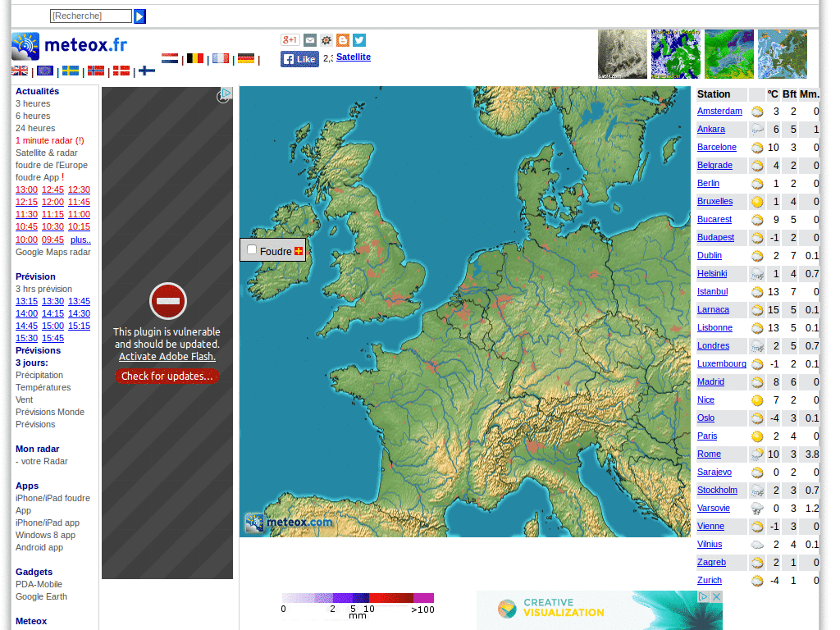Show the 24 heures radar loop
The image size is (840, 630).
tap(35, 128)
